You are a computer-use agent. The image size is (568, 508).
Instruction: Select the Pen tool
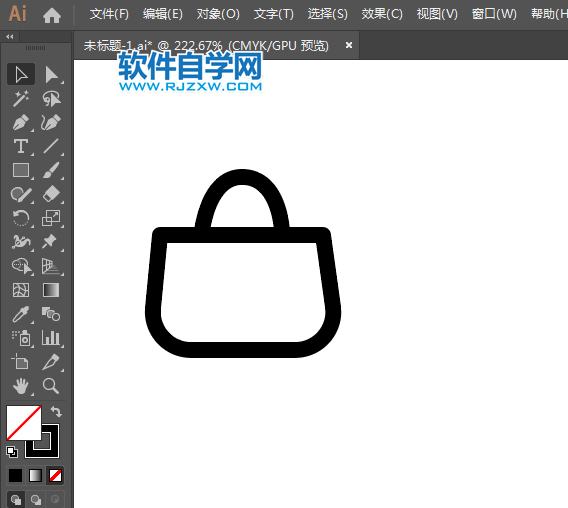point(21,122)
